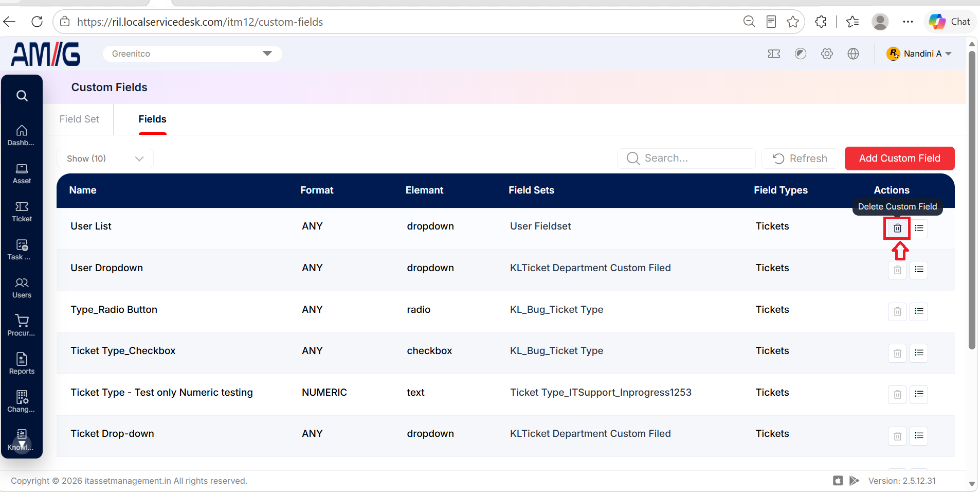Reload the page with browser refresh
The image size is (980, 493).
[x=37, y=22]
